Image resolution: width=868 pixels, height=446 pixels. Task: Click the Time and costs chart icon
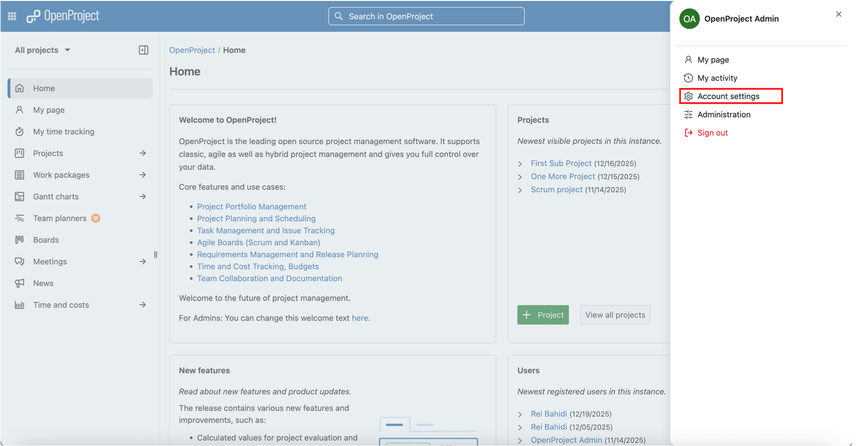pos(19,305)
